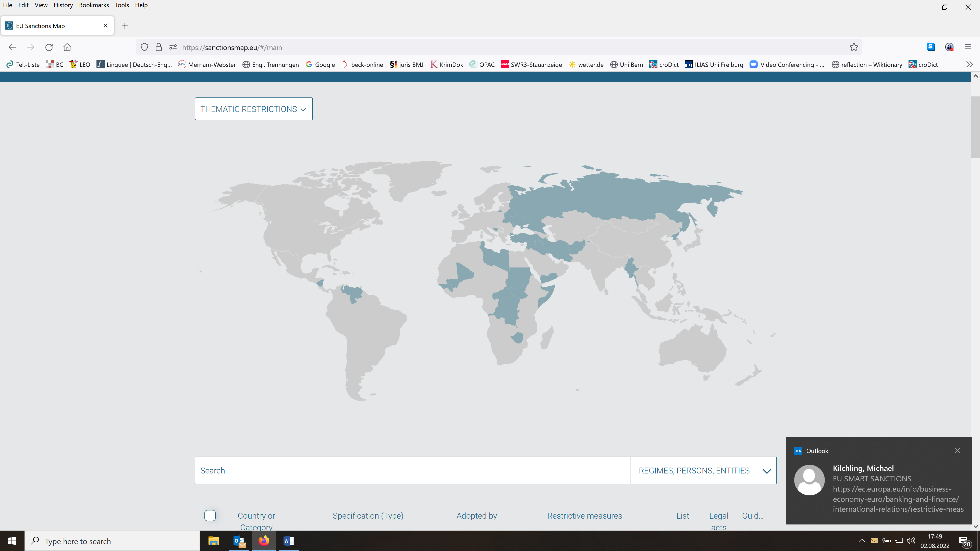Open the Regimes, Persons, Entities dropdown
This screenshot has width=980, height=551.
tap(703, 470)
